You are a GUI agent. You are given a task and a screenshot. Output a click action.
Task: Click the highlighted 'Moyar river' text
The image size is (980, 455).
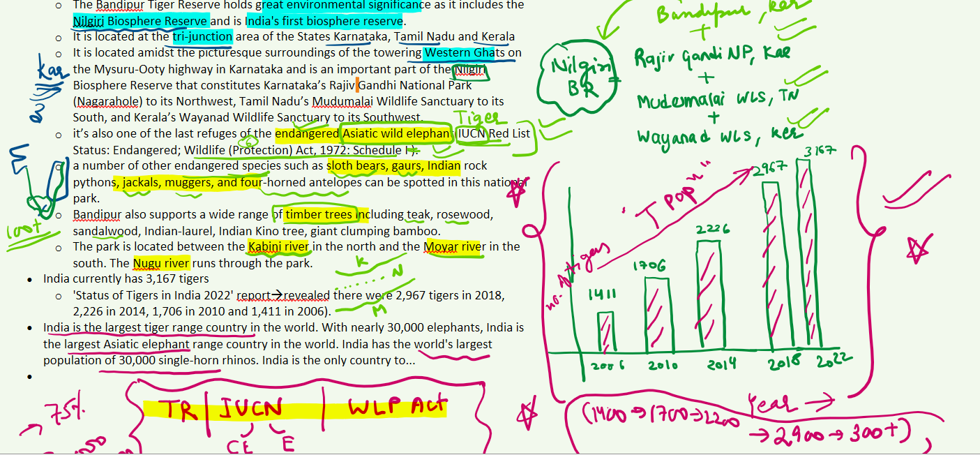pyautogui.click(x=453, y=246)
